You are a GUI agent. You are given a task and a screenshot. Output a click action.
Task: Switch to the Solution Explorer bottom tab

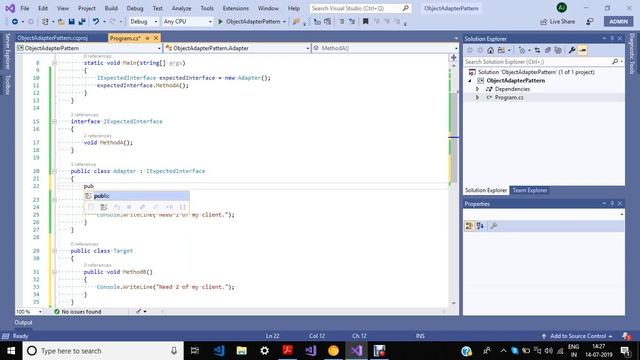[486, 190]
